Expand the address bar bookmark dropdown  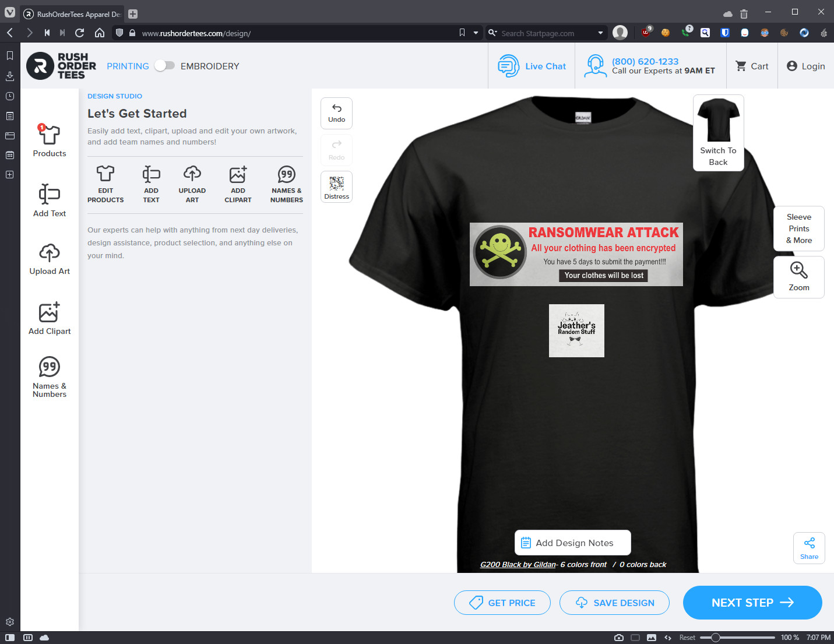point(476,33)
